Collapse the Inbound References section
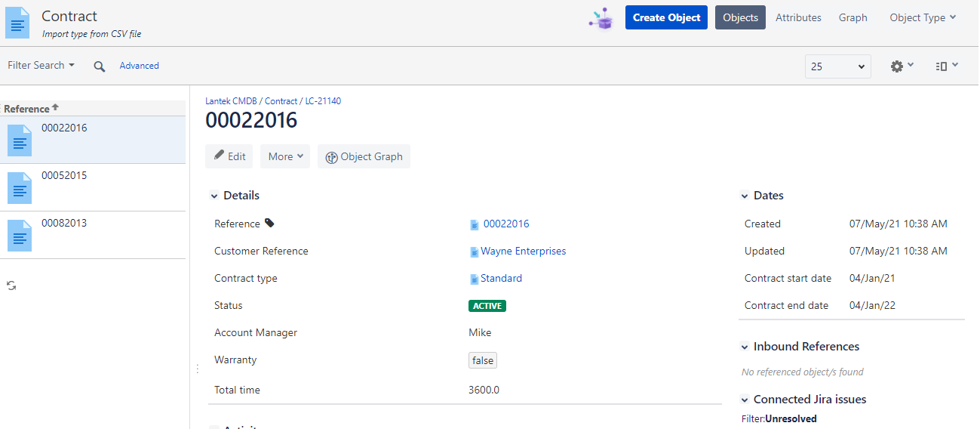The image size is (980, 429). 745,347
